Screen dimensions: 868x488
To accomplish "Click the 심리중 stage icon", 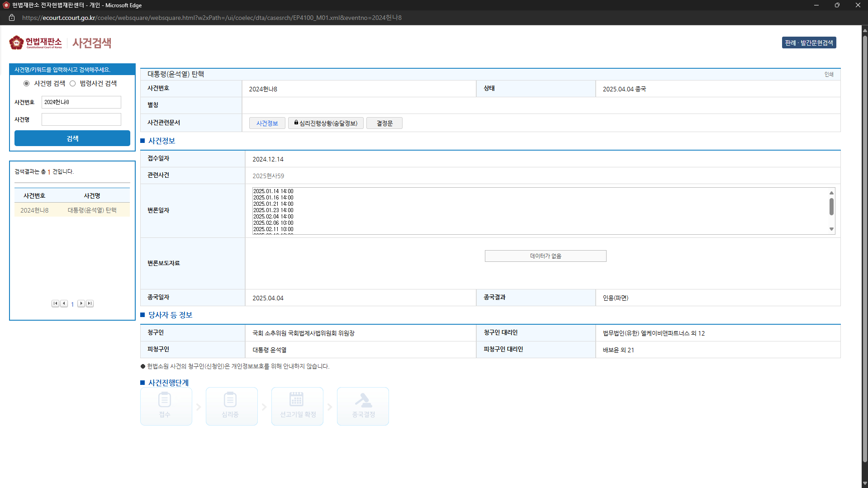I will click(231, 400).
